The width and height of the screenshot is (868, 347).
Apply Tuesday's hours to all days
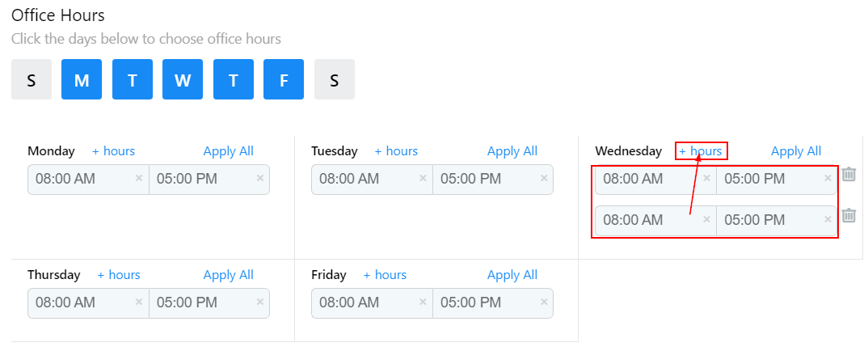click(512, 151)
